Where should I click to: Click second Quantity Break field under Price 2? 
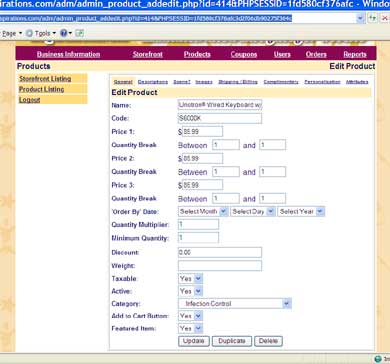pos(272,172)
